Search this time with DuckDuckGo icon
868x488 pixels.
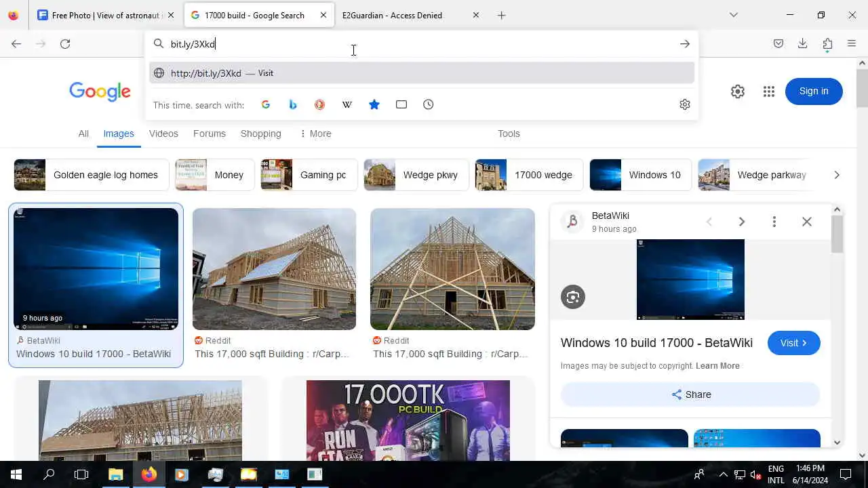point(319,104)
